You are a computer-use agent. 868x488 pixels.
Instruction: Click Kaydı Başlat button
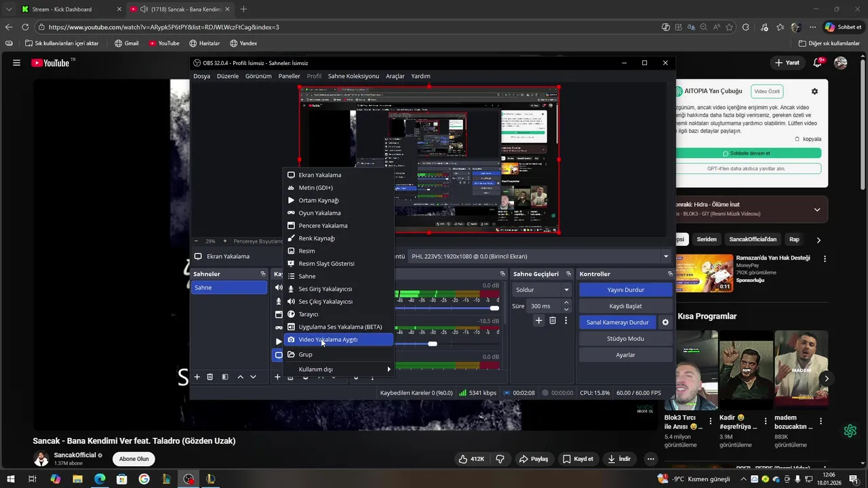point(625,306)
